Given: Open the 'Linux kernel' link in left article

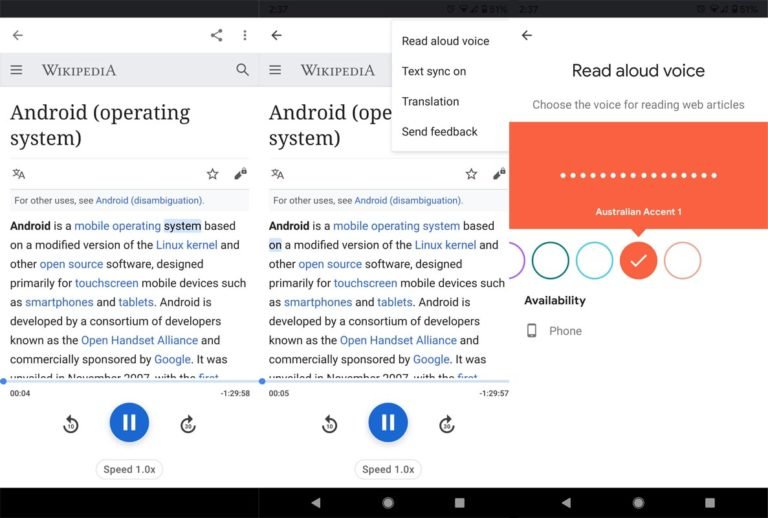Looking at the screenshot, I should (187, 245).
